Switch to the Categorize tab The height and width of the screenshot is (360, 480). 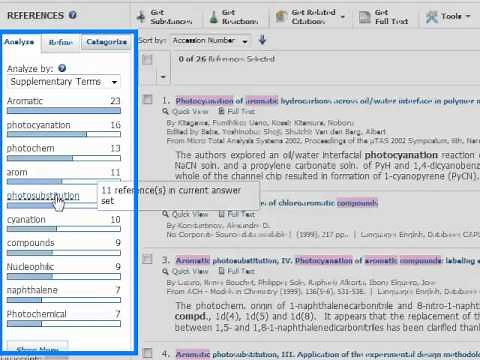[x=107, y=42]
